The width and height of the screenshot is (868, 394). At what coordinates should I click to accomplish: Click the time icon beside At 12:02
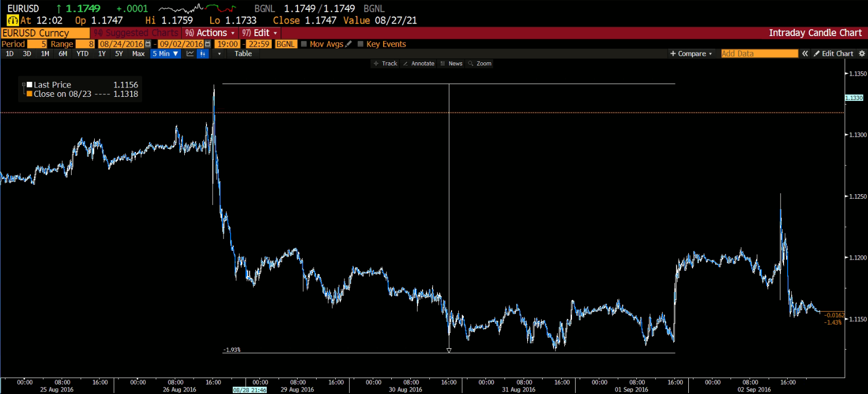[x=12, y=21]
